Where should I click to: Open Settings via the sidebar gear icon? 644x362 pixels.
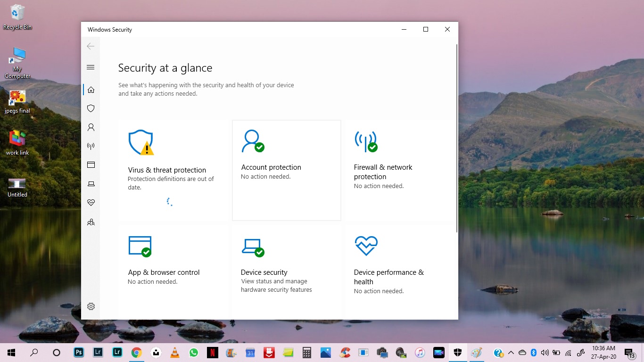coord(91,306)
